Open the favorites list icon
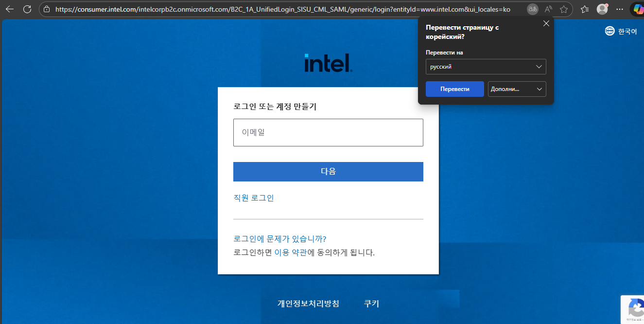 coord(585,9)
